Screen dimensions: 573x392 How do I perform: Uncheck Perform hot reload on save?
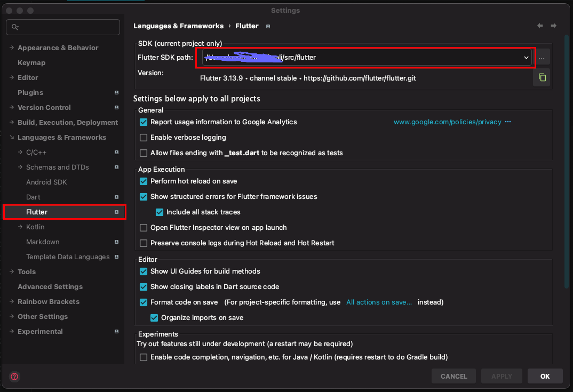pyautogui.click(x=144, y=181)
